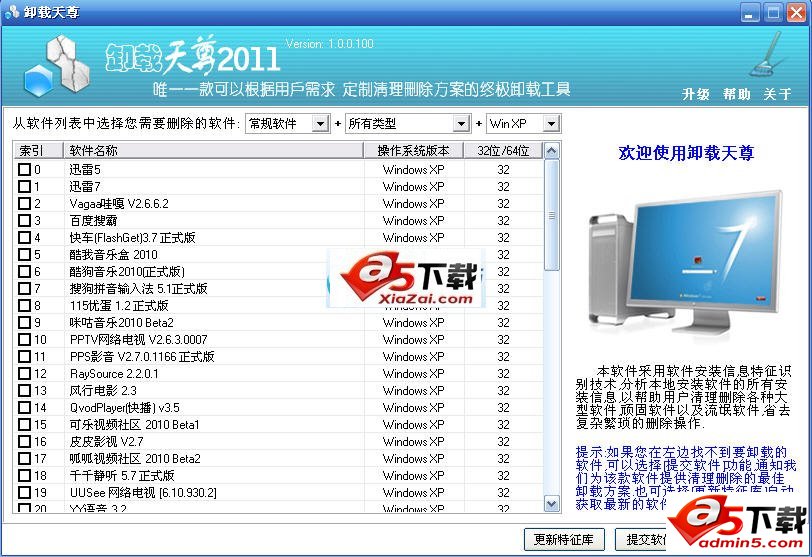
Task: Tick checkbox for Vagaa哇嘎 V2.6.6.2
Action: click(24, 203)
